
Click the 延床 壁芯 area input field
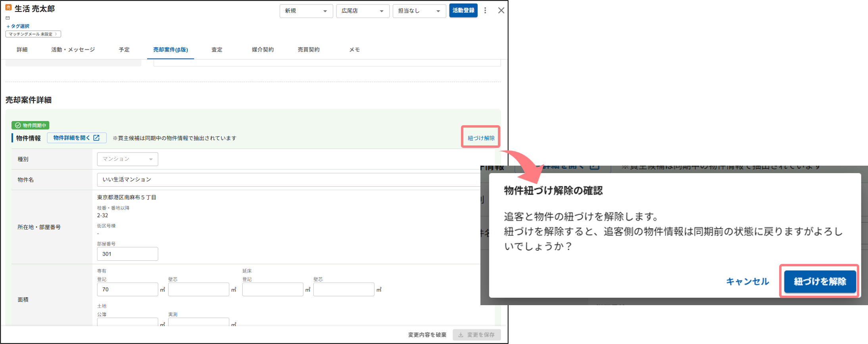[344, 289]
